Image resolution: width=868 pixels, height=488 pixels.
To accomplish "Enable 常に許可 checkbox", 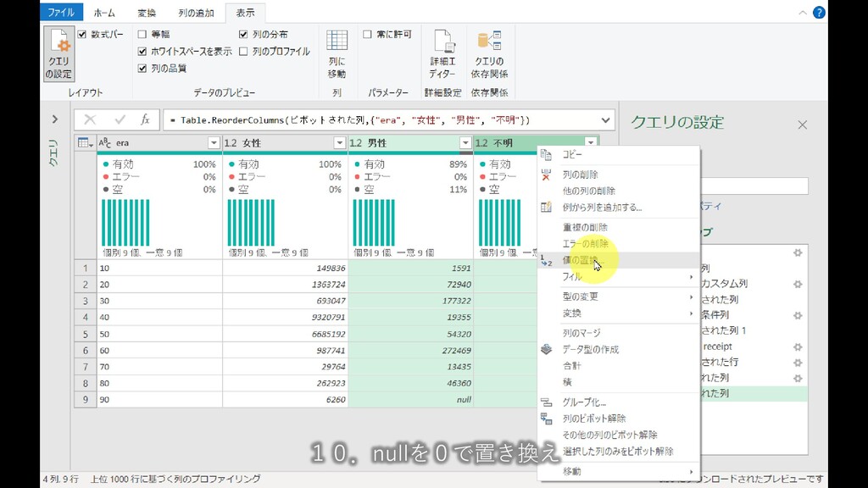I will [367, 34].
